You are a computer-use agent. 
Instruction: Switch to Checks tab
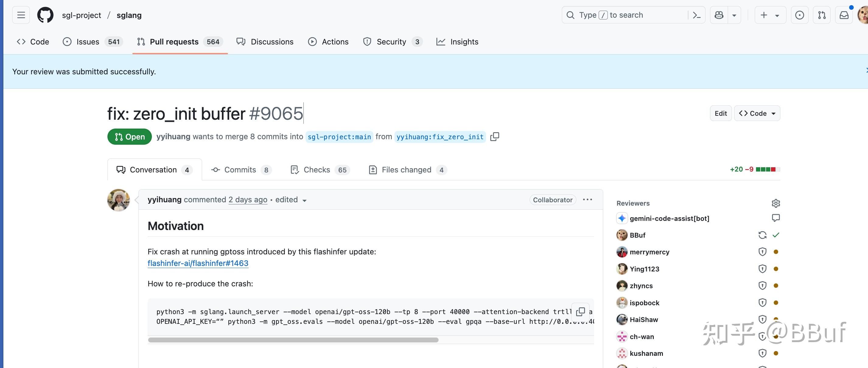(x=320, y=170)
